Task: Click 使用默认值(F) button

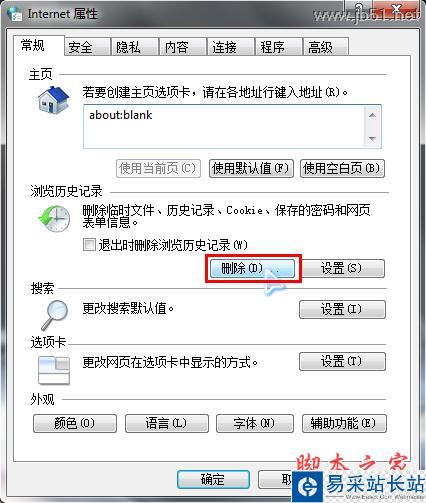Action: pyautogui.click(x=251, y=168)
